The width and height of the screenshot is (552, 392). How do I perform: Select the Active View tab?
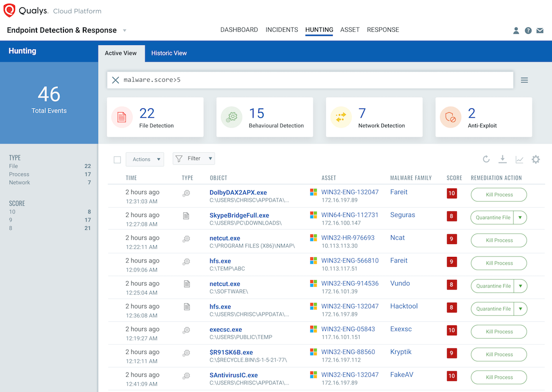[121, 53]
